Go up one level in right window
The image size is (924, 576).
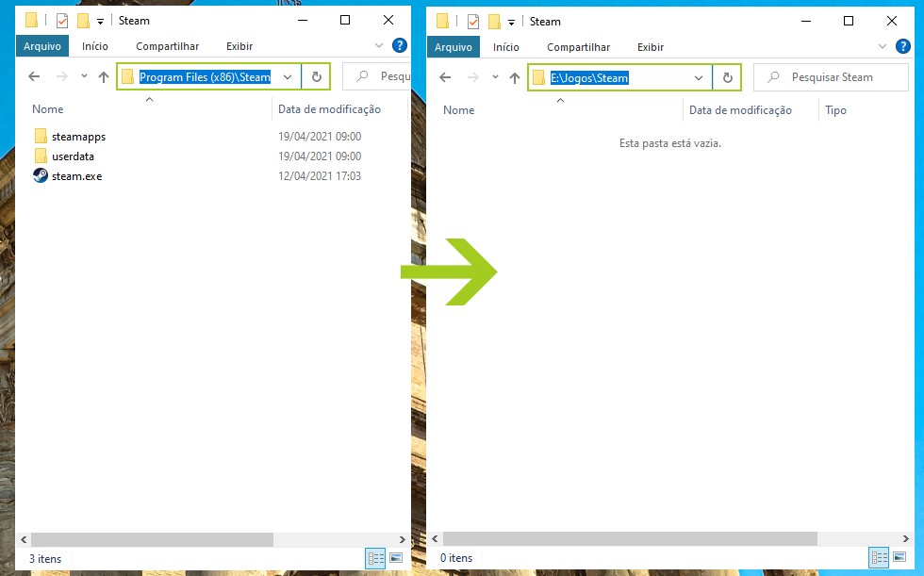(515, 77)
